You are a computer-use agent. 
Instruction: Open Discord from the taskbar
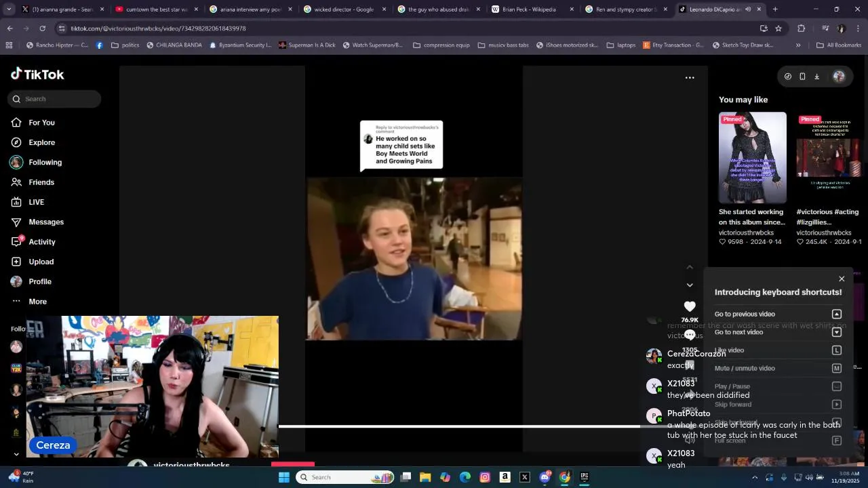coord(545,477)
